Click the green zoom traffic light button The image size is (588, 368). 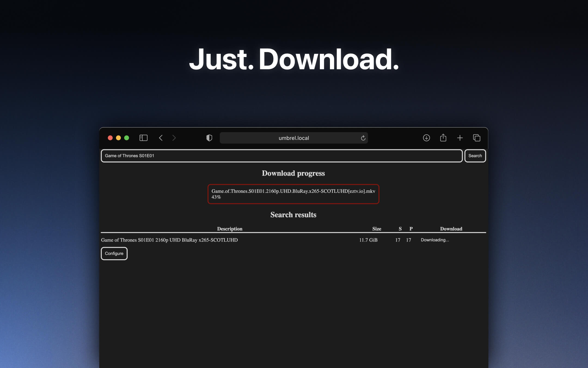click(x=127, y=138)
